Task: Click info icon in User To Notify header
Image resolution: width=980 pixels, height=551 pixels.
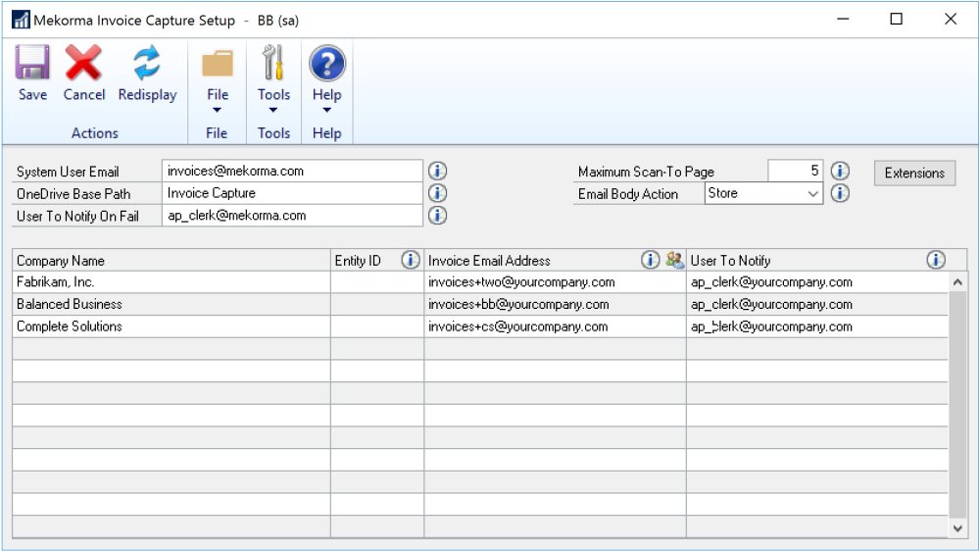Action: point(936,260)
